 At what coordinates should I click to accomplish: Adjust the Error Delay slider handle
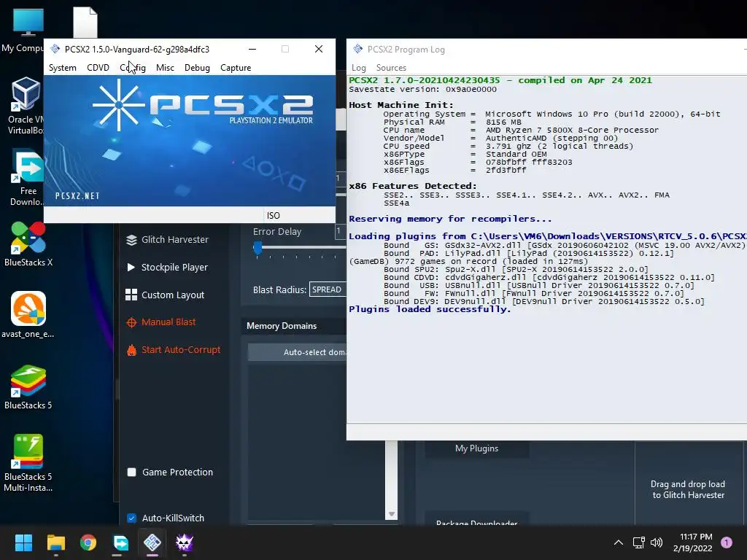coord(258,248)
